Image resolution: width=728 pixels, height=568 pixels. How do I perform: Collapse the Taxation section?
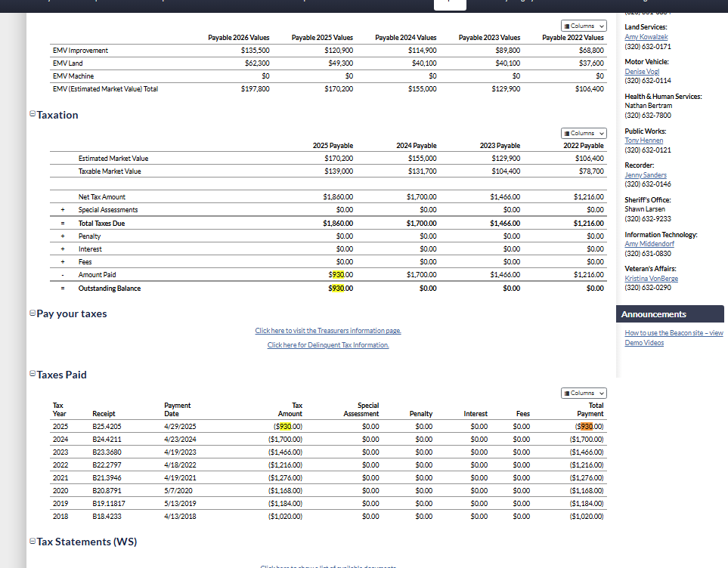pyautogui.click(x=32, y=115)
